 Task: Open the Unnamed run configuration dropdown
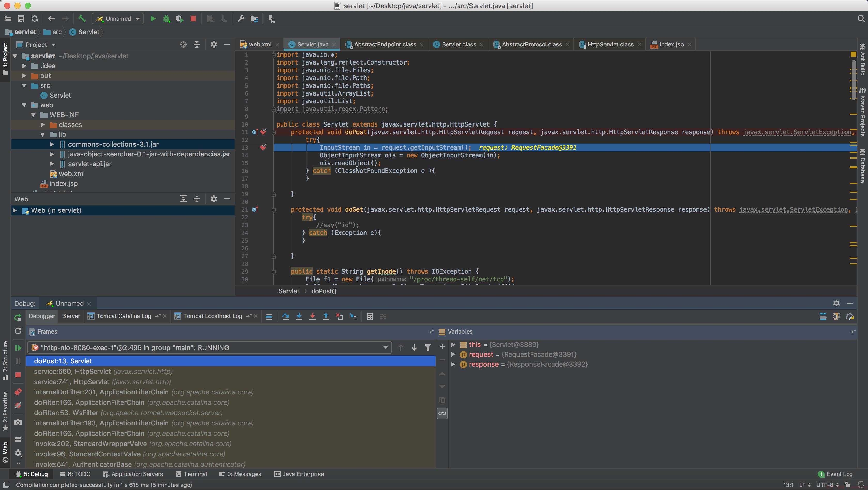[118, 19]
